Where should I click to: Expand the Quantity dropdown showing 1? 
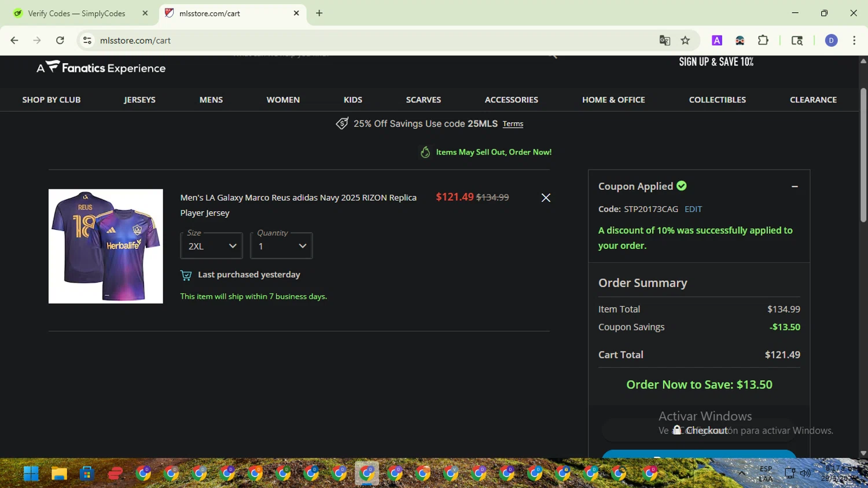(x=281, y=246)
